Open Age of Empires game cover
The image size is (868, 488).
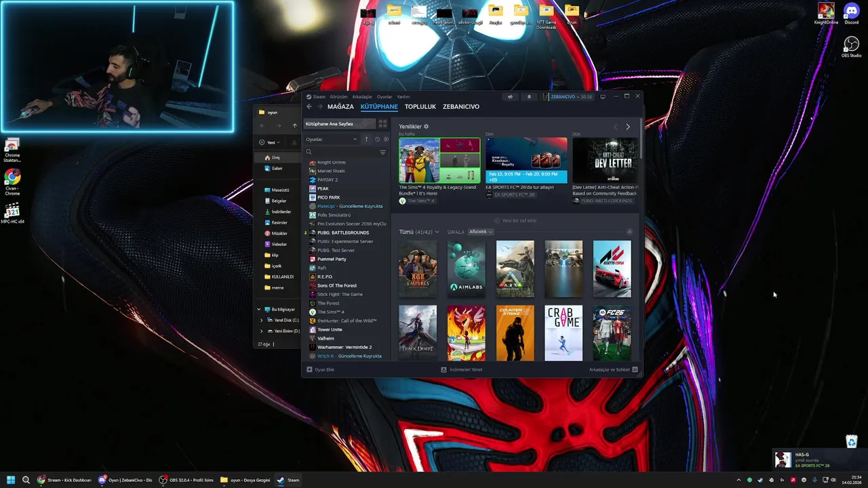coord(418,269)
